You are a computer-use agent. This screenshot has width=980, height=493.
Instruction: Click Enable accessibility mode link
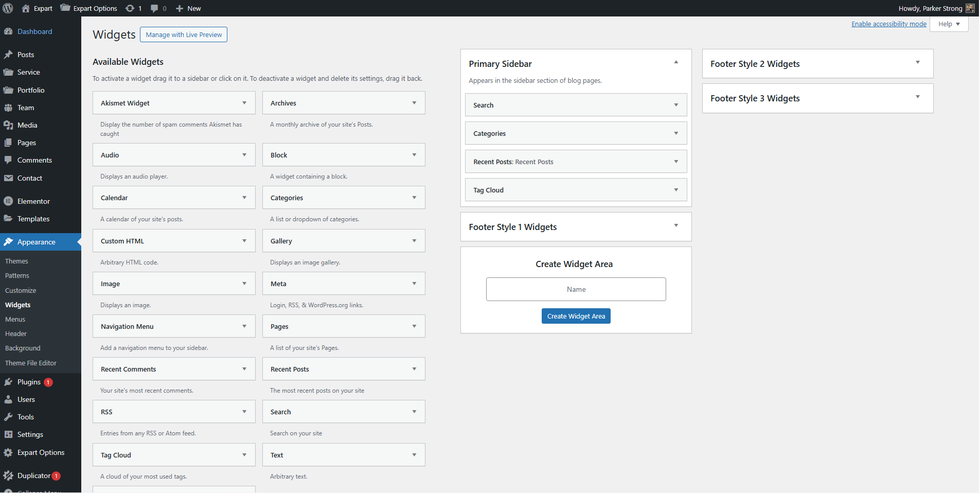pyautogui.click(x=888, y=24)
